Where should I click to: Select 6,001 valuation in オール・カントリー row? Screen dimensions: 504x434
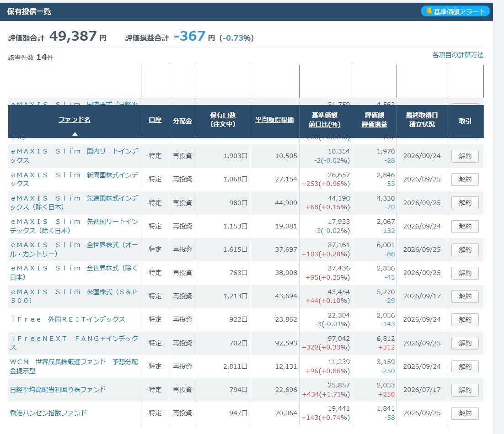[386, 245]
